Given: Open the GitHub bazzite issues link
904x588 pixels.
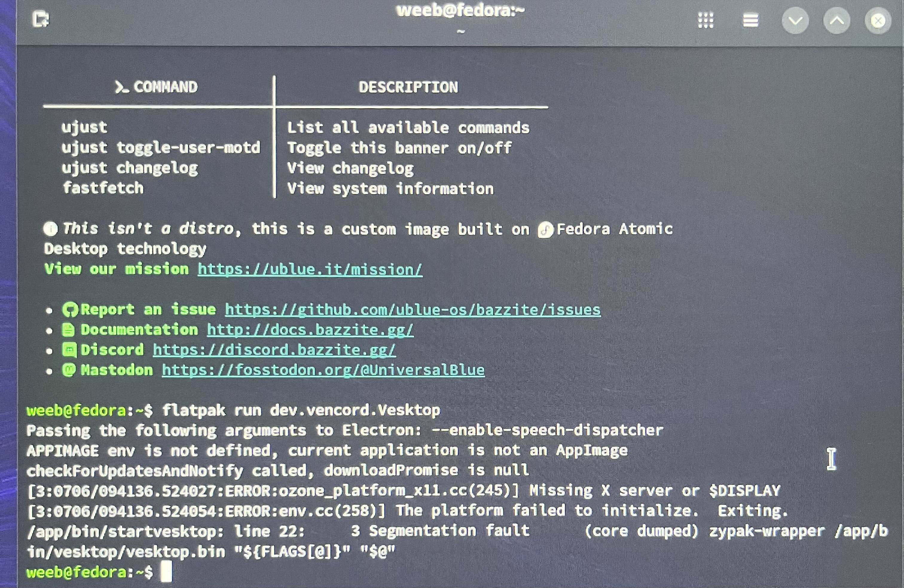Looking at the screenshot, I should [x=413, y=310].
